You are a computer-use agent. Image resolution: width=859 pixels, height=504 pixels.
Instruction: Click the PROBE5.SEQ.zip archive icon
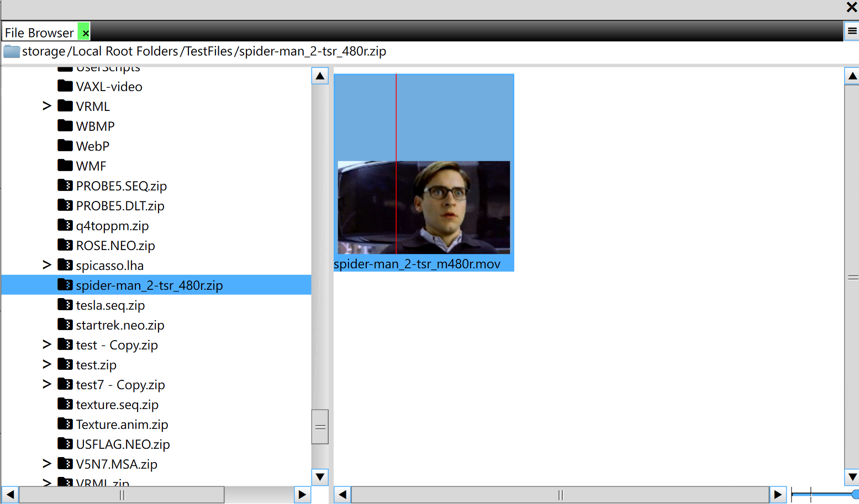coord(65,185)
